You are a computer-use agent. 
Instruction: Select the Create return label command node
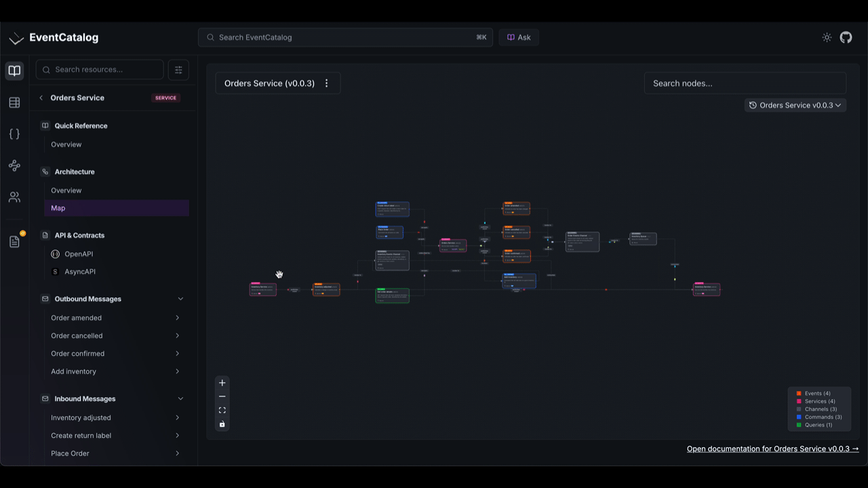(393, 209)
